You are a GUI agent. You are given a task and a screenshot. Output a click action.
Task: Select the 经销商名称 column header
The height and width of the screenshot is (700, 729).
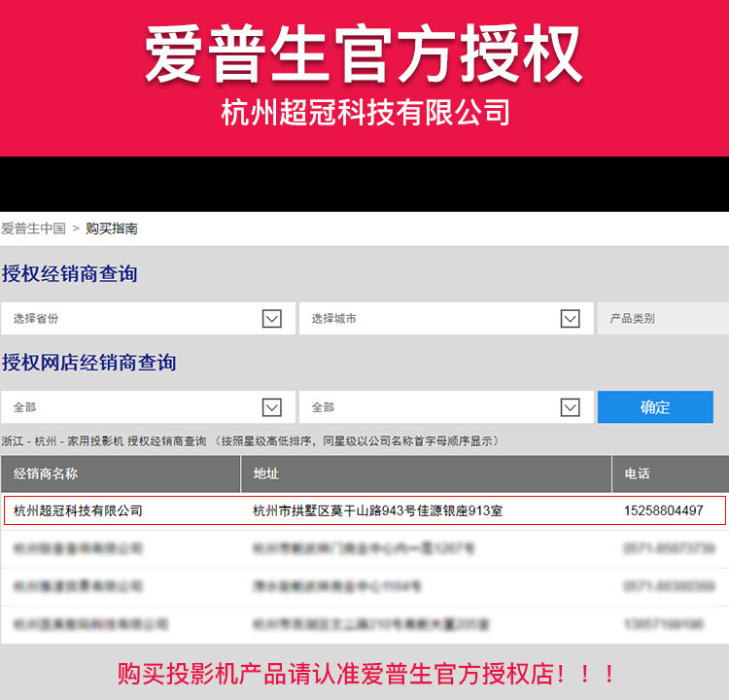pyautogui.click(x=121, y=473)
